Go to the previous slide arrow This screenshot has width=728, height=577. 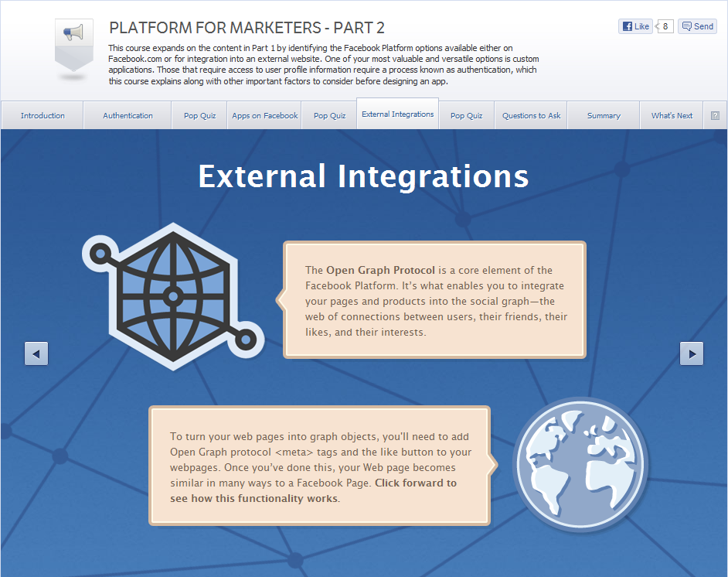coord(36,353)
